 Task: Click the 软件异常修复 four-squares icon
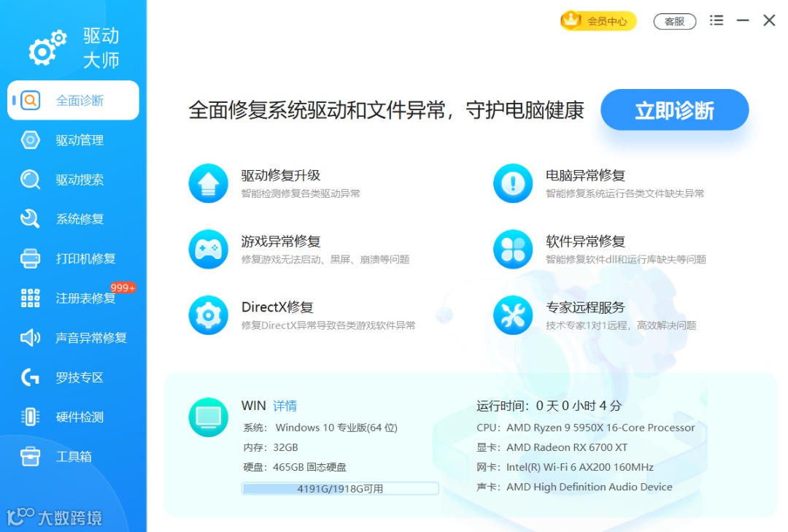[x=513, y=249]
